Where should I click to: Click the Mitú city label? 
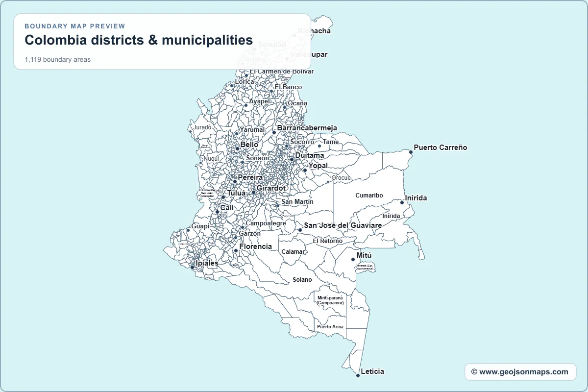pyautogui.click(x=364, y=255)
